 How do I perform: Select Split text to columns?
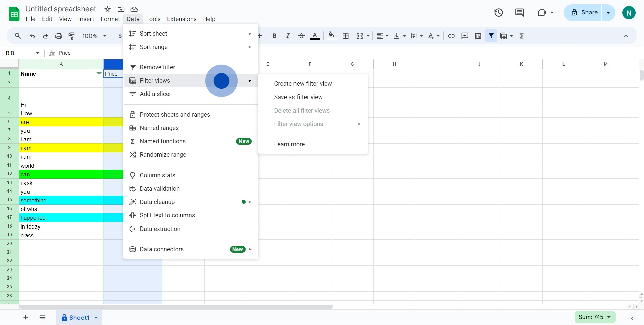tap(191, 215)
